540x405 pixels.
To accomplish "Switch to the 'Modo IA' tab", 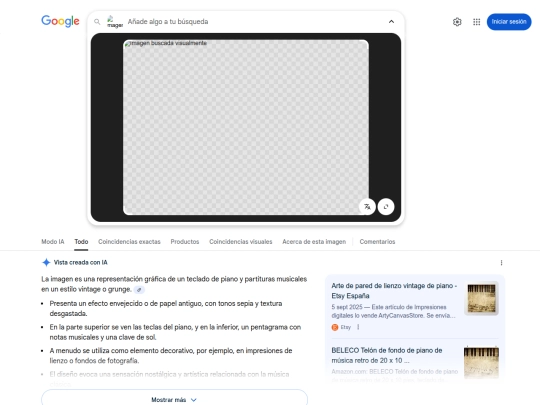I will (x=53, y=242).
